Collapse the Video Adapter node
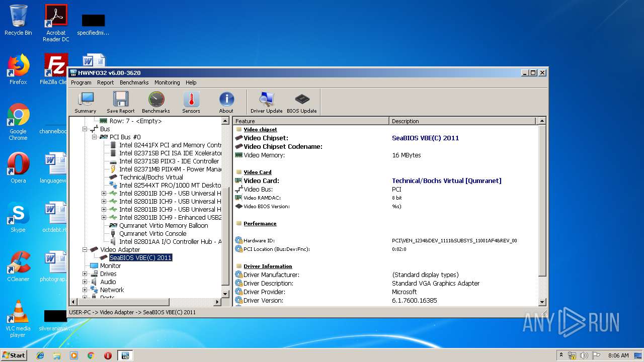The height and width of the screenshot is (362, 644). click(85, 250)
